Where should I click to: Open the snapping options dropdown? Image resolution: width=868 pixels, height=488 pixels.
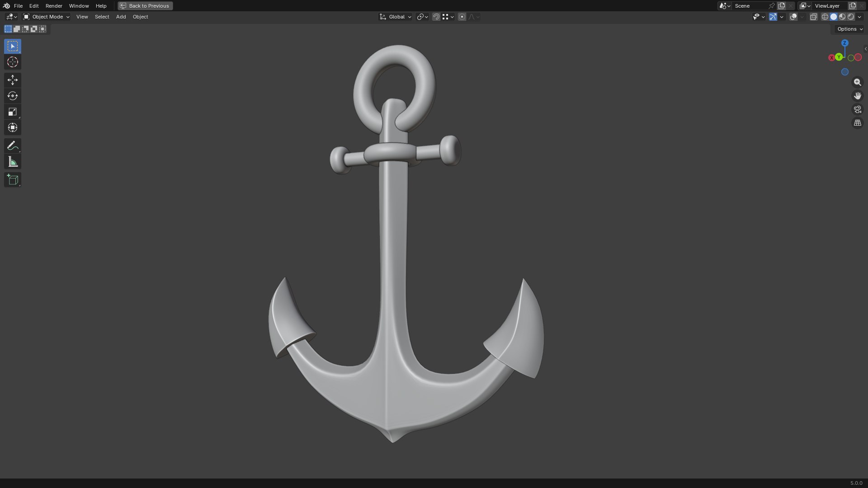coord(448,17)
